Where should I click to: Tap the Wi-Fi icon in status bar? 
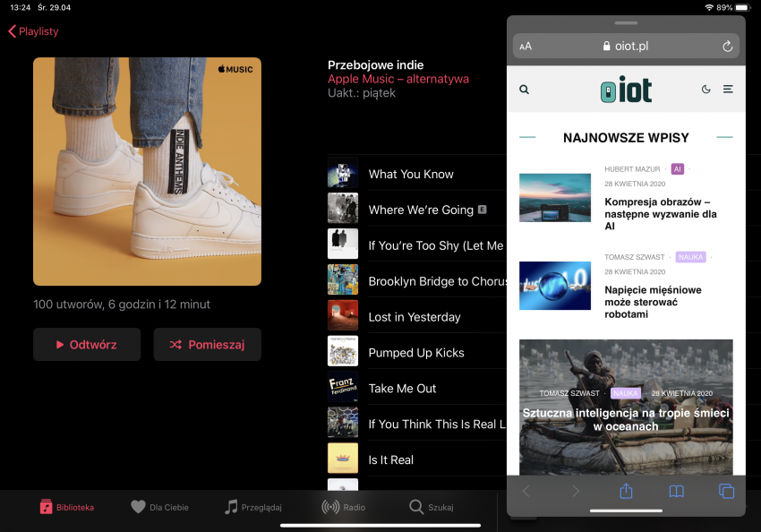709,7
